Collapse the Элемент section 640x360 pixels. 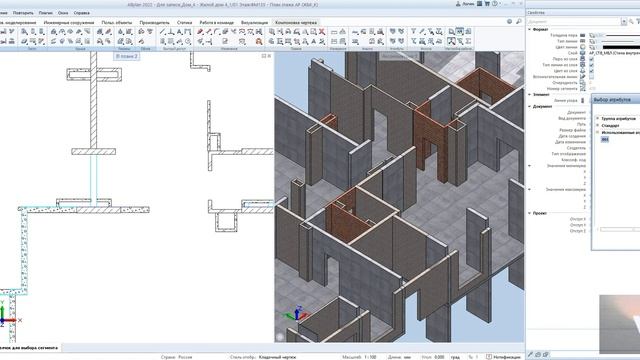530,94
